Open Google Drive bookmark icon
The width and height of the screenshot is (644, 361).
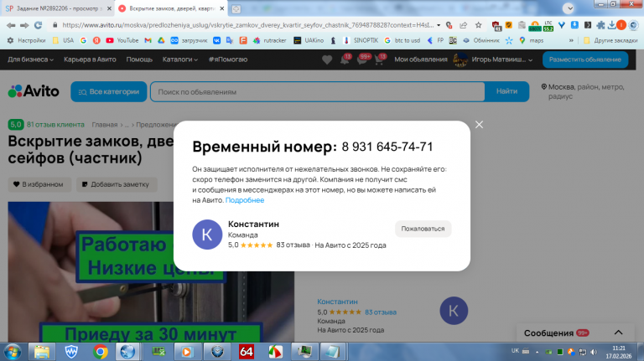161,40
